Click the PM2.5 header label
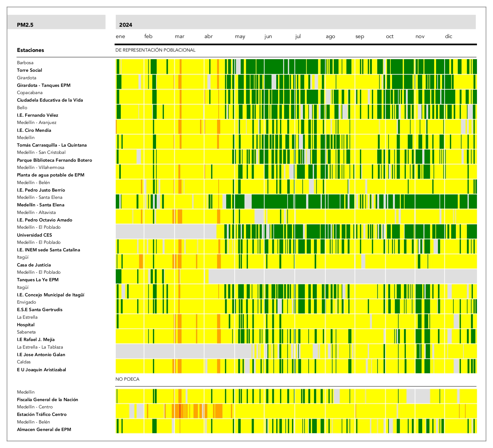 tap(25, 25)
